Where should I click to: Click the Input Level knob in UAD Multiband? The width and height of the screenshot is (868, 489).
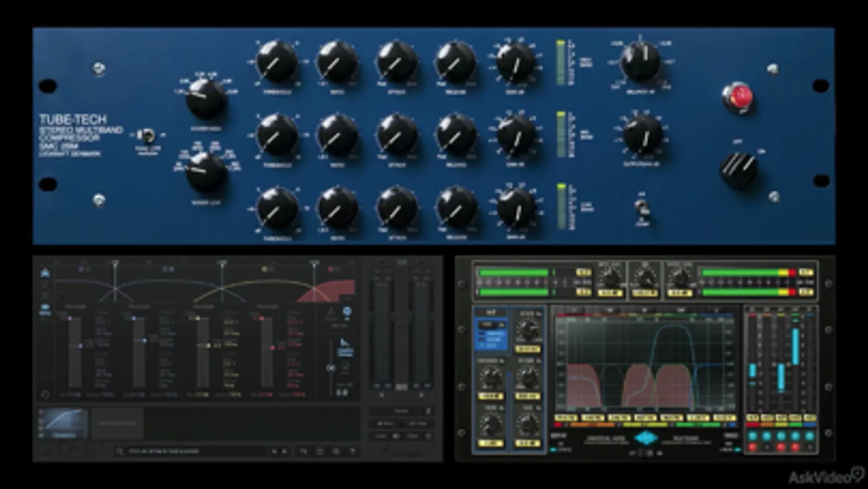611,279
